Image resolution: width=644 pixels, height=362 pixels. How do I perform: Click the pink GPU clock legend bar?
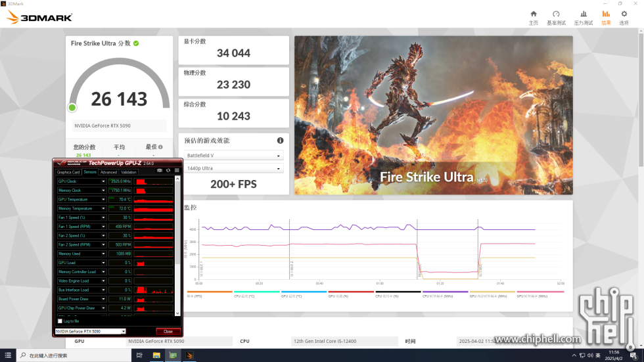pos(540,292)
